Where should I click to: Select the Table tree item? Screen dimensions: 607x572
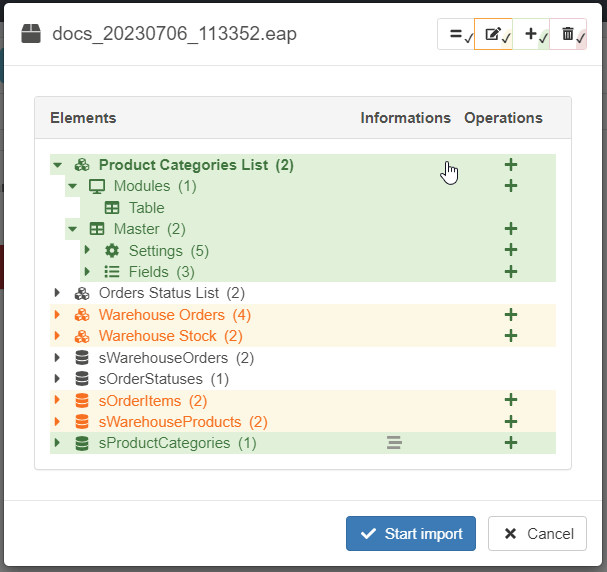click(x=146, y=208)
